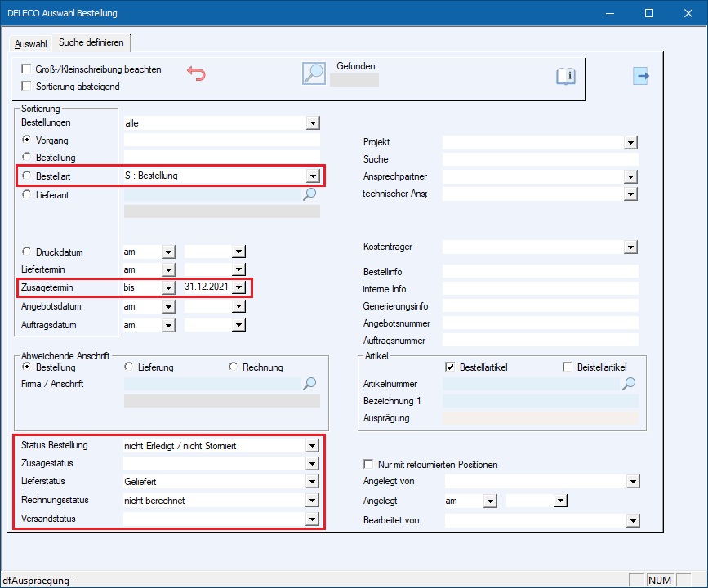The height and width of the screenshot is (588, 708).
Task: Open Lieferant lookup magnifier icon
Action: coord(309,194)
